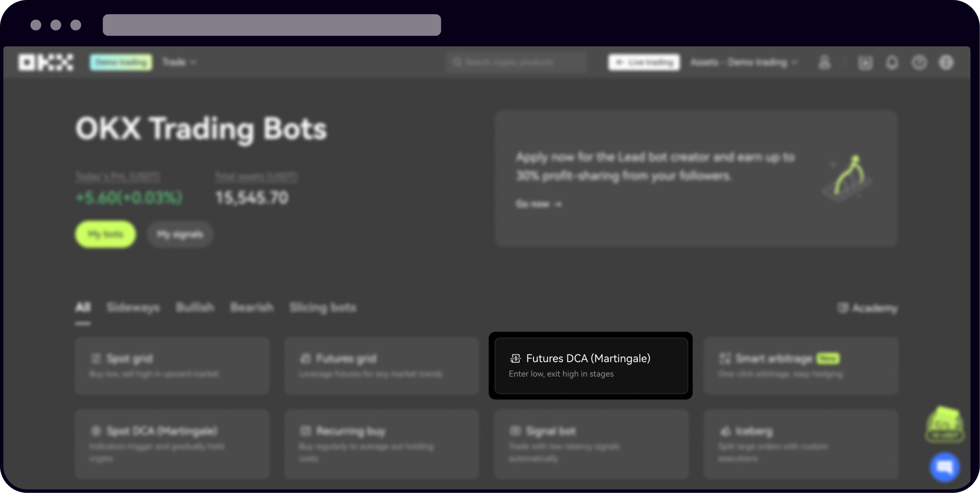Switch to the Bearish tab
The image size is (980, 493).
pyautogui.click(x=251, y=308)
